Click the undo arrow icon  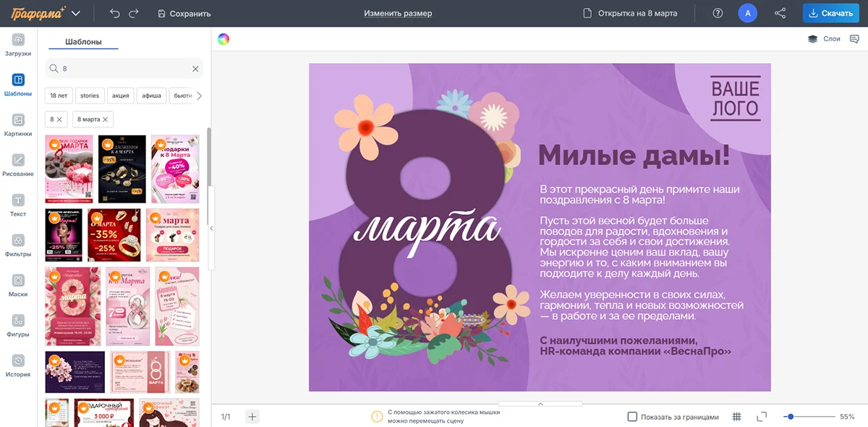pos(115,13)
